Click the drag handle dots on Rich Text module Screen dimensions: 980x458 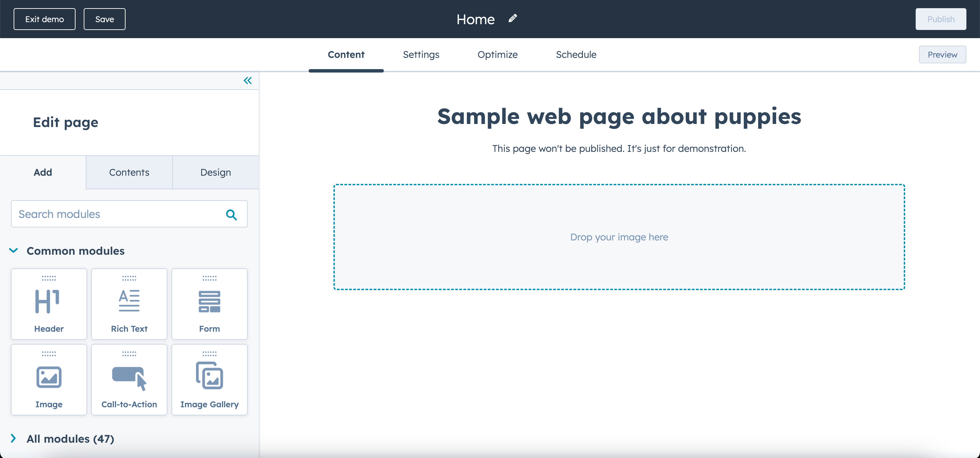point(129,278)
